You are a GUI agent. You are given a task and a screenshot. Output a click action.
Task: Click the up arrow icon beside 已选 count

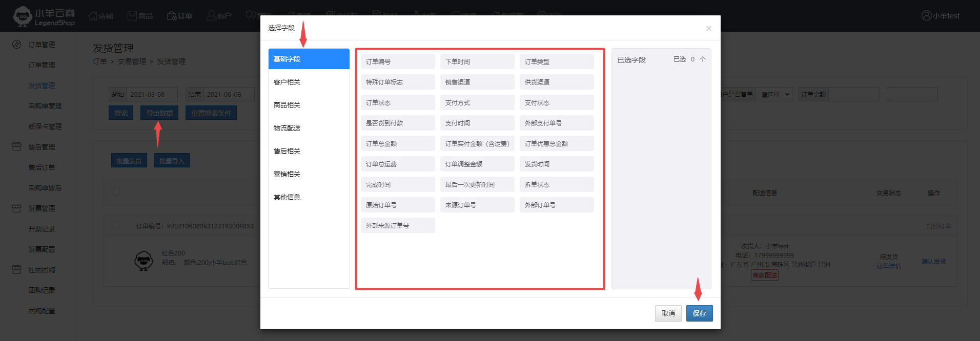point(703,59)
